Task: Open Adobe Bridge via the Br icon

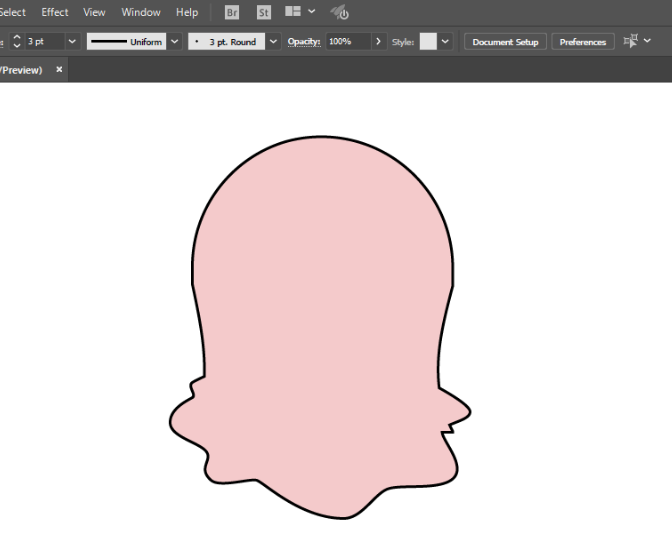Action: click(x=232, y=13)
